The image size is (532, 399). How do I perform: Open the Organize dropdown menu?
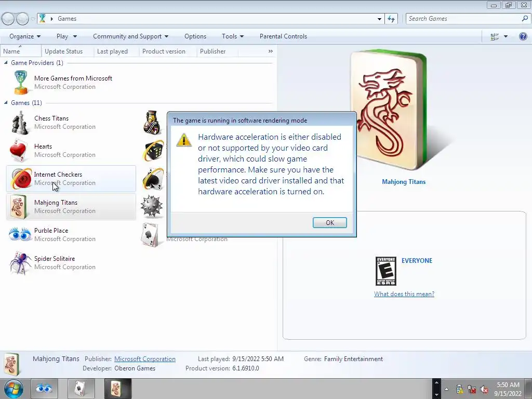coord(25,36)
